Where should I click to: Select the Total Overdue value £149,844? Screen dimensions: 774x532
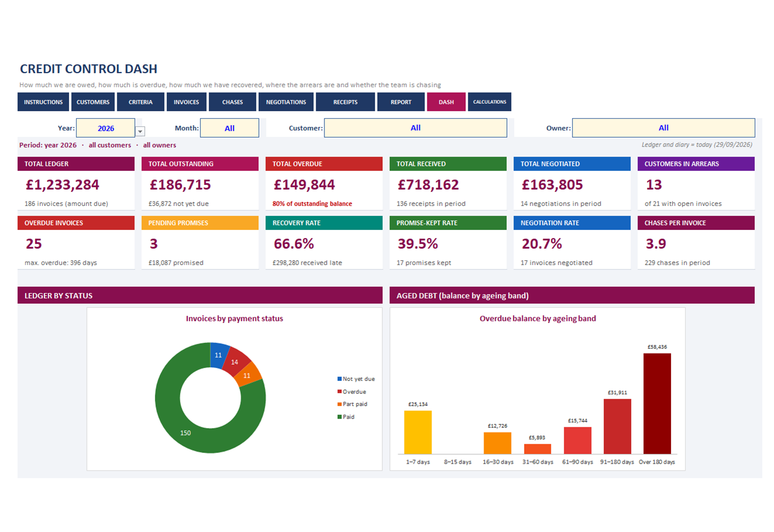304,185
